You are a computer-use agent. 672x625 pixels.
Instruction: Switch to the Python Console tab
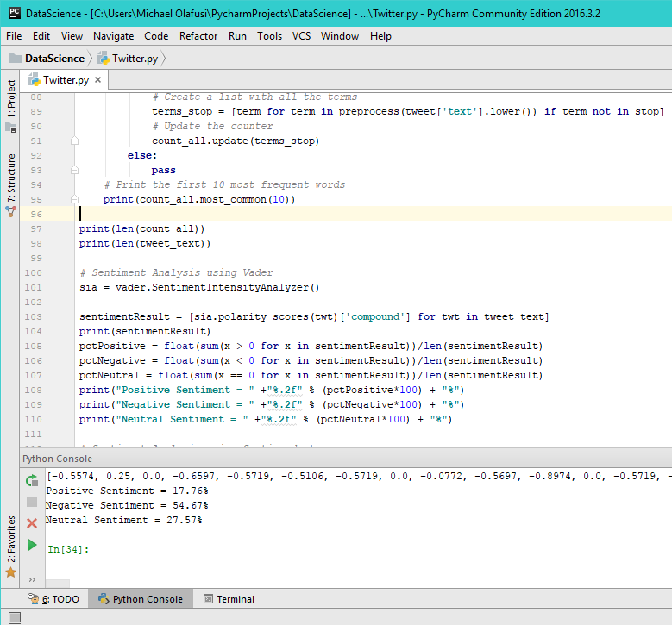(141, 599)
